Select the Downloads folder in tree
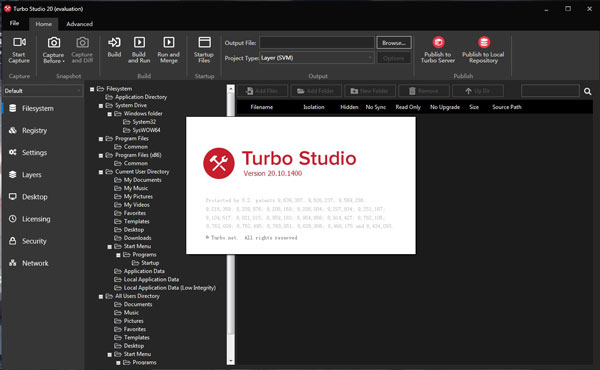The image size is (600, 370). pyautogui.click(x=137, y=238)
